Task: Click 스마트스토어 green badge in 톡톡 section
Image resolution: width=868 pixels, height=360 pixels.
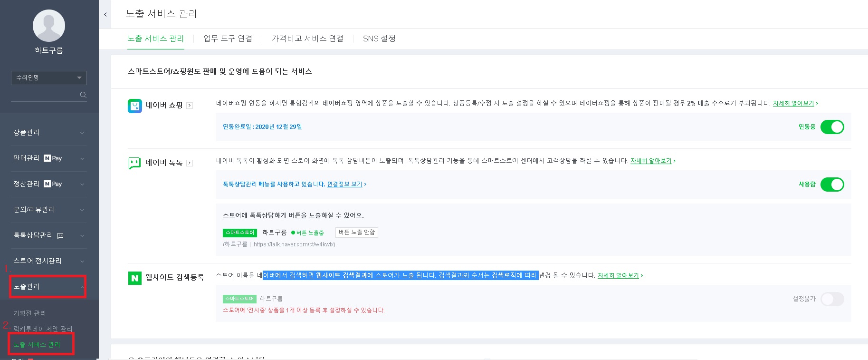Action: click(240, 233)
